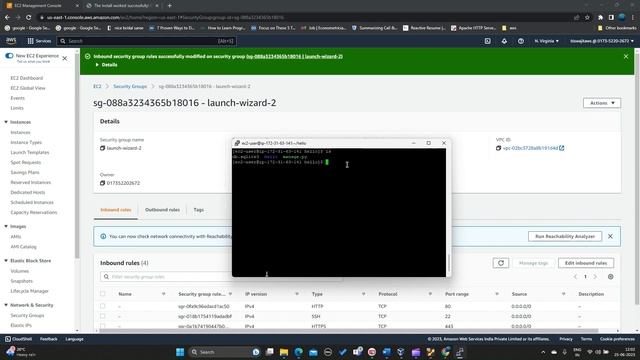Open the EC2 breadcrumb link
The image size is (640, 360).
tap(97, 87)
